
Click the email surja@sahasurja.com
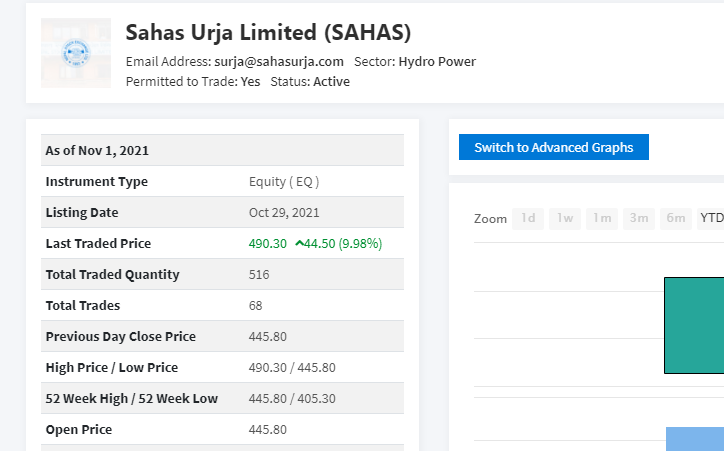(x=279, y=61)
